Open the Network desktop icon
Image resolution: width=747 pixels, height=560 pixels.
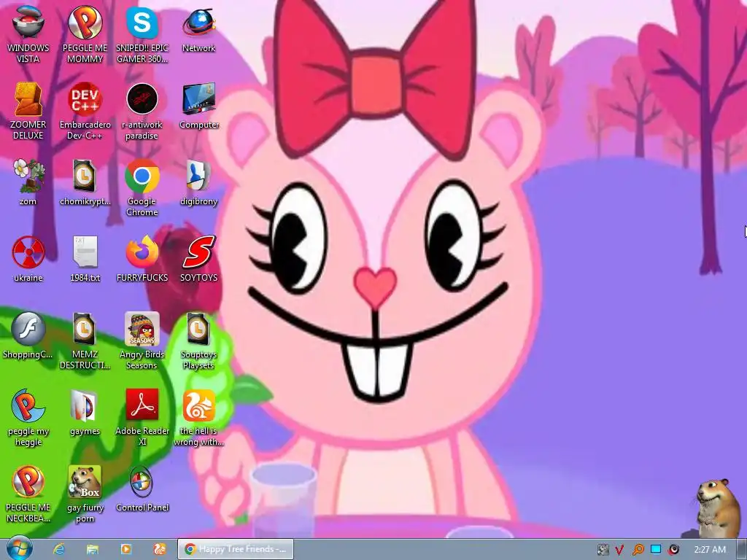coord(198,28)
